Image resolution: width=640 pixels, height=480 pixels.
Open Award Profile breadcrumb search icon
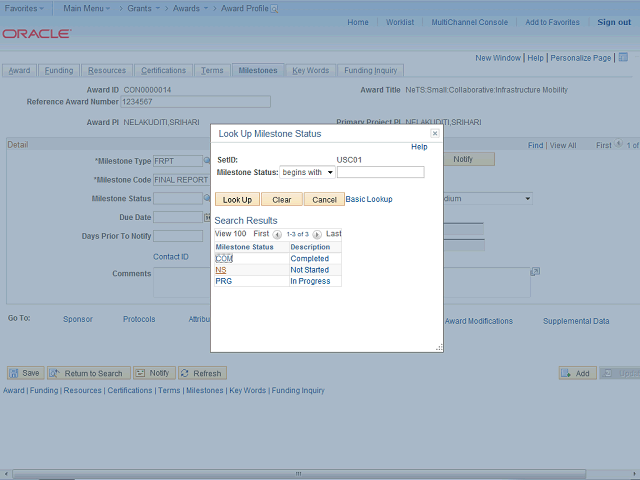275,9
